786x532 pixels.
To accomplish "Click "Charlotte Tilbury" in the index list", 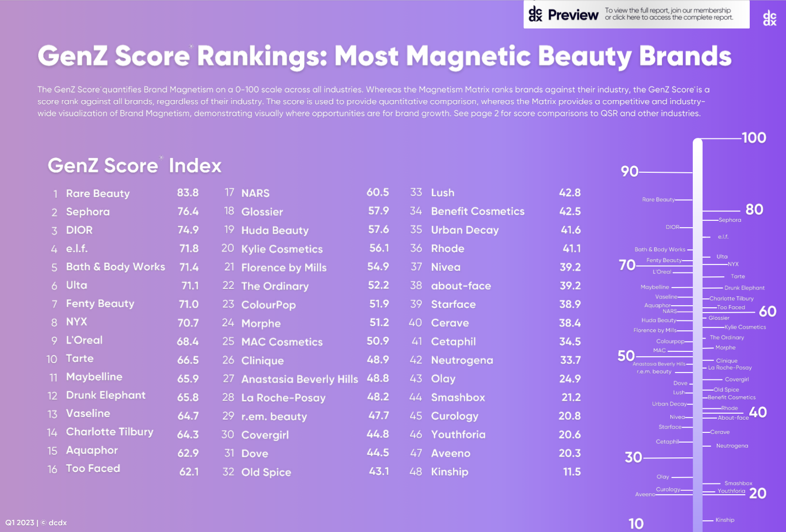I will [x=109, y=432].
